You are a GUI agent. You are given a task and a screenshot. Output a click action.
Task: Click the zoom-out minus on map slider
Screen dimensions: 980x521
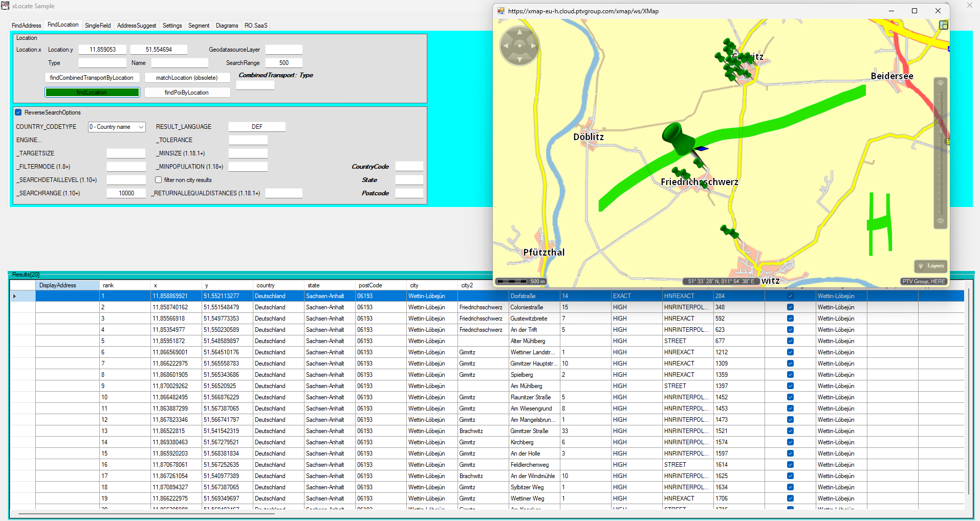pyautogui.click(x=940, y=221)
